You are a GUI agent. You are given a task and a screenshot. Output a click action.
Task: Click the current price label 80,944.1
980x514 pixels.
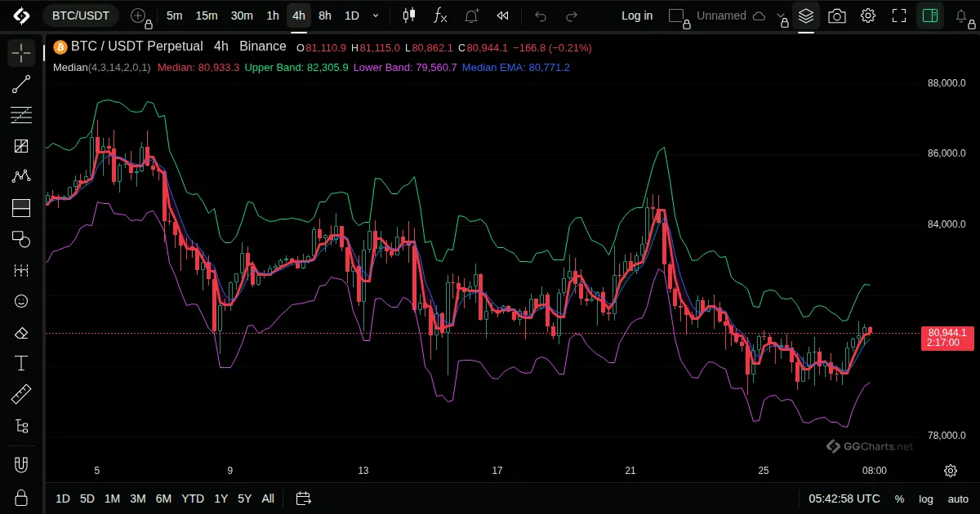[947, 333]
